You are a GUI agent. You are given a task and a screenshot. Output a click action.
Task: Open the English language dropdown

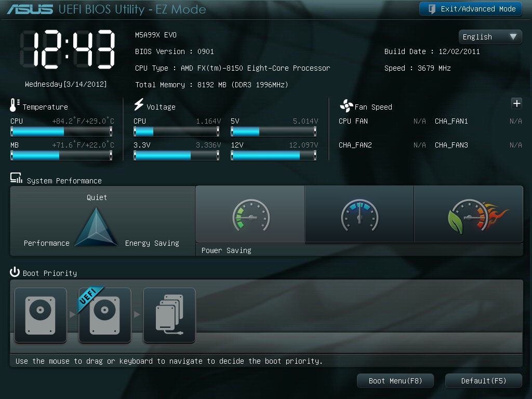point(490,37)
